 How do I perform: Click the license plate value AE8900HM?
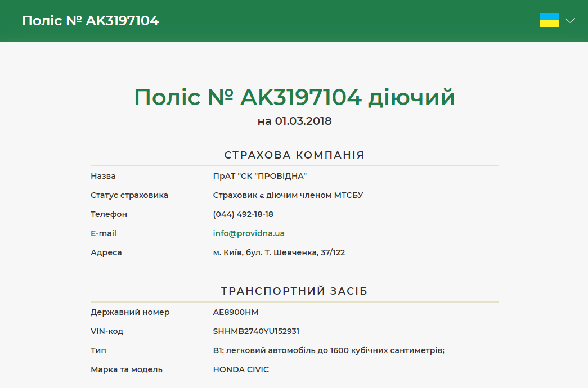click(236, 312)
